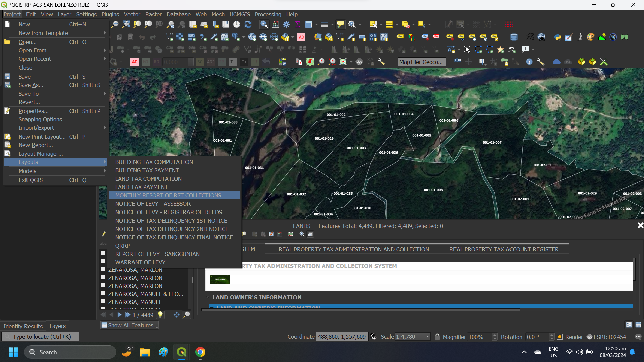644x362 pixels.
Task: Click the Identify Results button
Action: point(23,326)
